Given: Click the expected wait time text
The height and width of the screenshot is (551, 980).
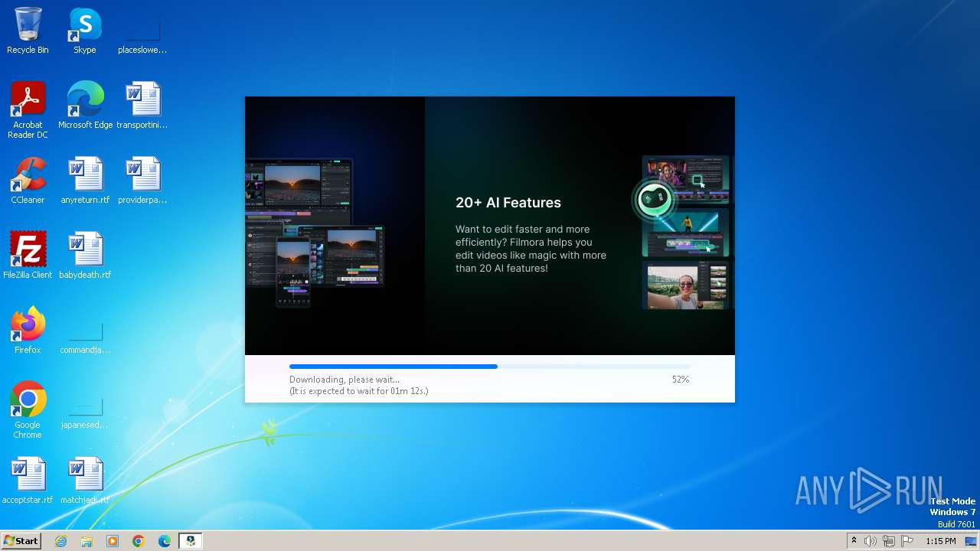Looking at the screenshot, I should [x=359, y=391].
